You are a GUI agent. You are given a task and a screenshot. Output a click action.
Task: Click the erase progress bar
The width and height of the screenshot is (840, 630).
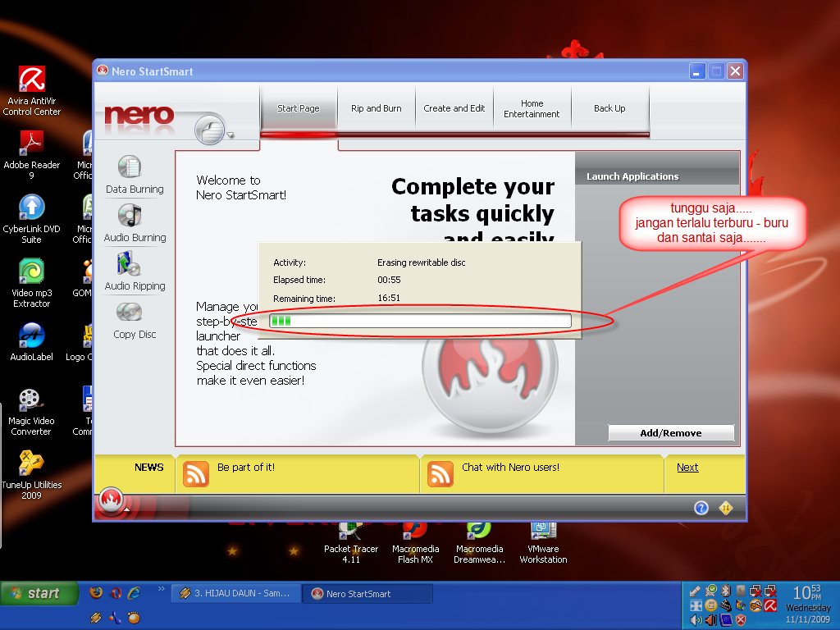coord(420,321)
